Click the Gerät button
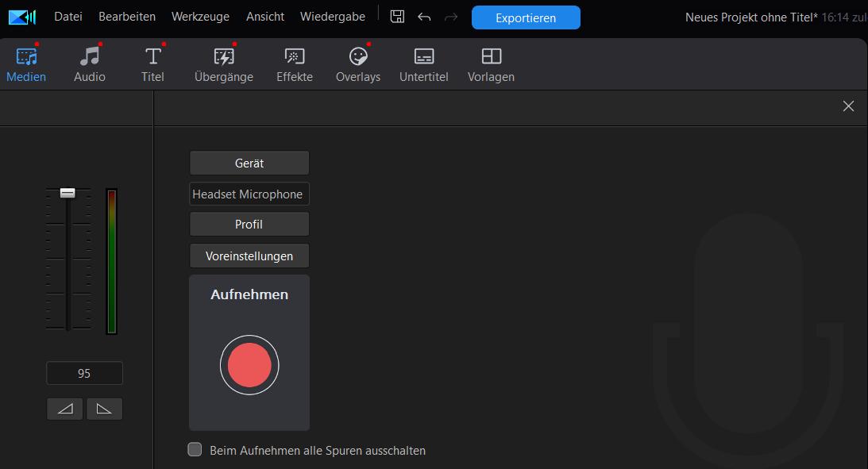Viewport: 868px width, 469px height. pyautogui.click(x=249, y=163)
